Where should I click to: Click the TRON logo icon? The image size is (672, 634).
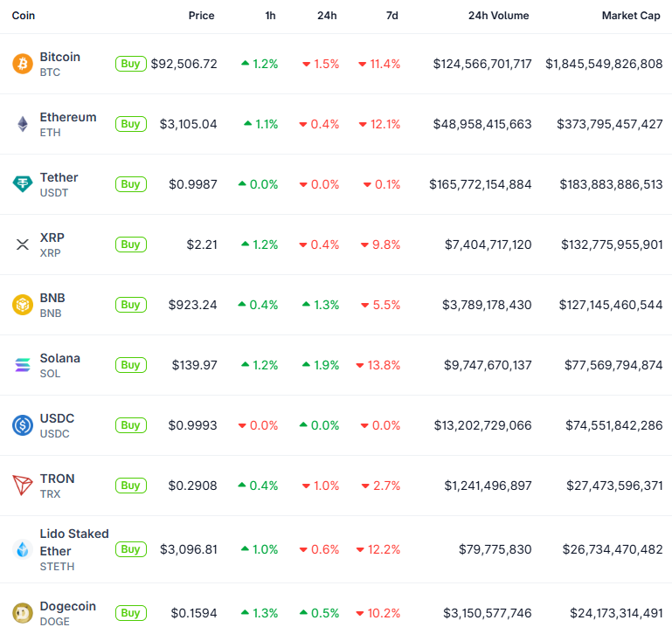[x=22, y=486]
